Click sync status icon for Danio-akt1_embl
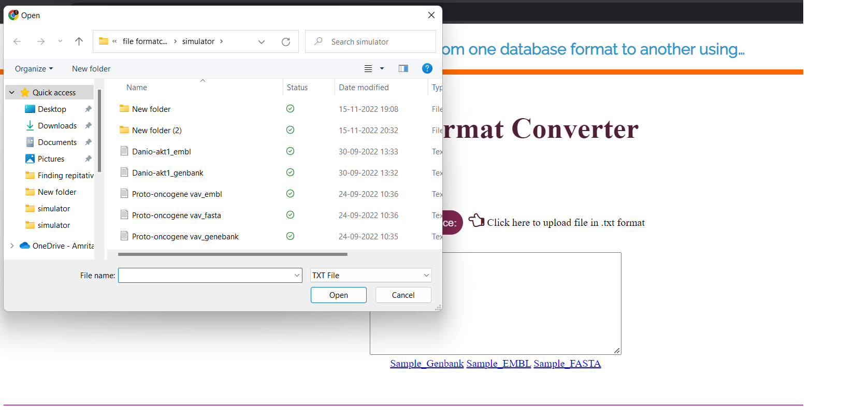Viewport: 868px width, 417px height. [x=290, y=151]
